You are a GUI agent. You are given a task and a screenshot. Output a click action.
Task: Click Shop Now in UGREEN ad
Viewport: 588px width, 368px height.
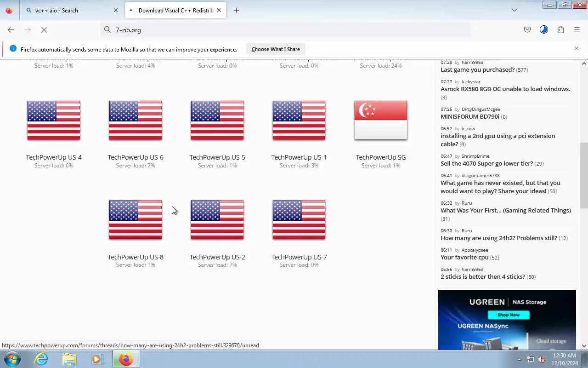coord(509,315)
